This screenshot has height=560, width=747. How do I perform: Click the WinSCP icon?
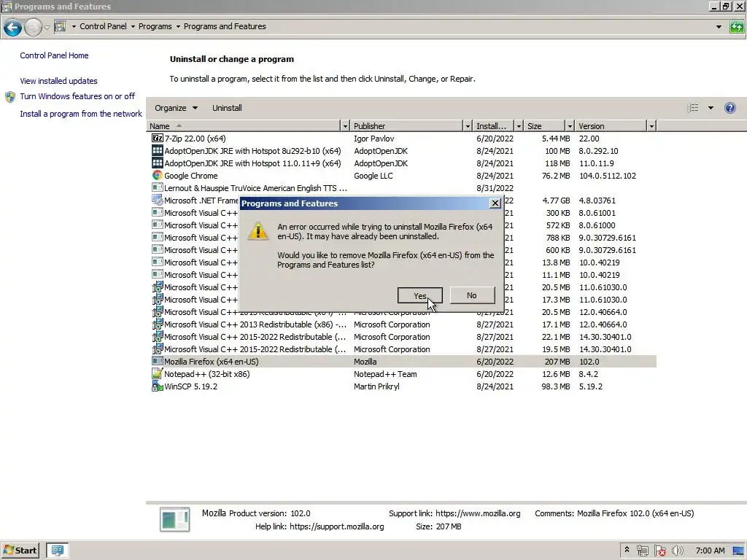158,386
